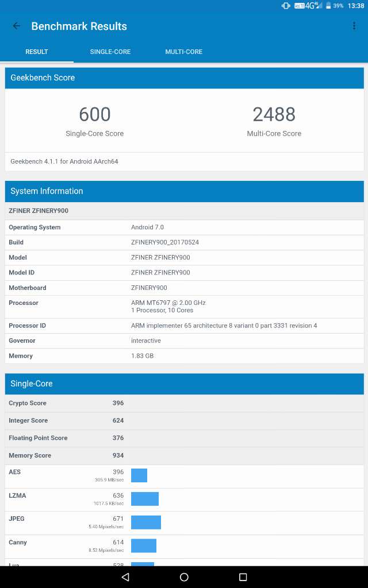The height and width of the screenshot is (588, 368).
Task: Tap the 1.83 GB memory value
Action: [x=143, y=356]
